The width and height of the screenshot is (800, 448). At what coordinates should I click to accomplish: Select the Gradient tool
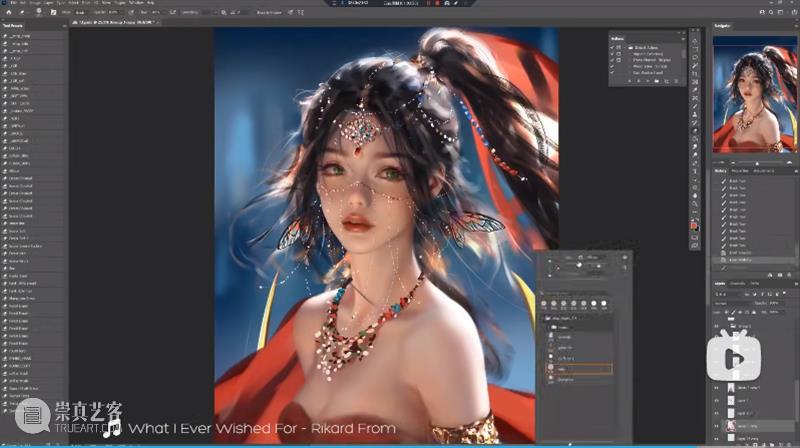[x=695, y=138]
